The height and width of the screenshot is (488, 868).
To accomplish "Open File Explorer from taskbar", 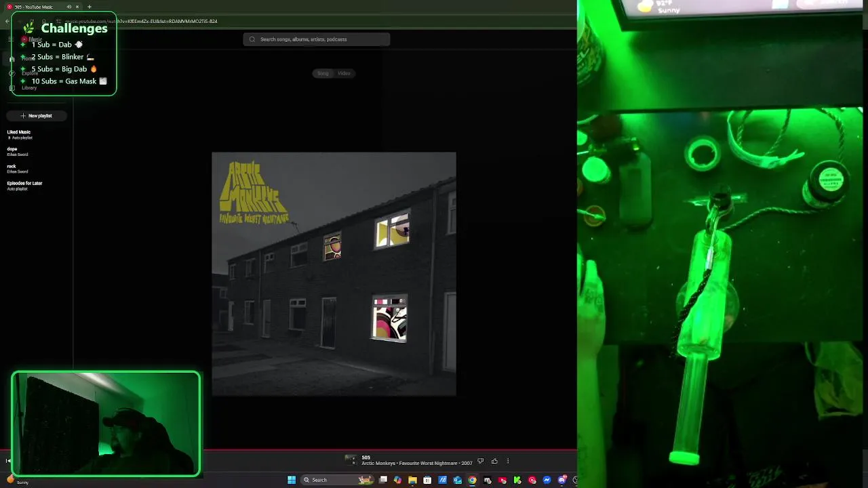I will click(412, 480).
